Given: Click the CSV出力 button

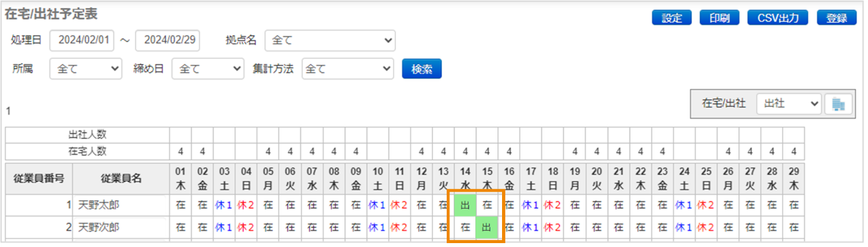Looking at the screenshot, I should [x=778, y=18].
